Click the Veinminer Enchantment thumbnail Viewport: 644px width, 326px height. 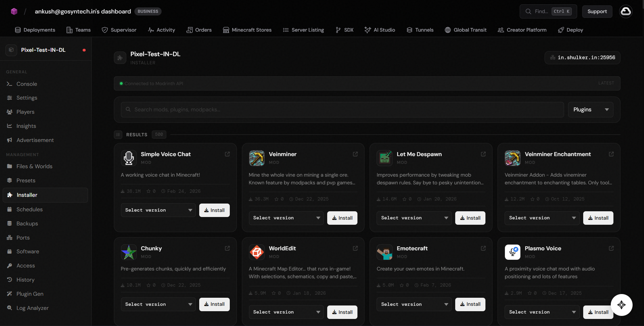pyautogui.click(x=513, y=158)
